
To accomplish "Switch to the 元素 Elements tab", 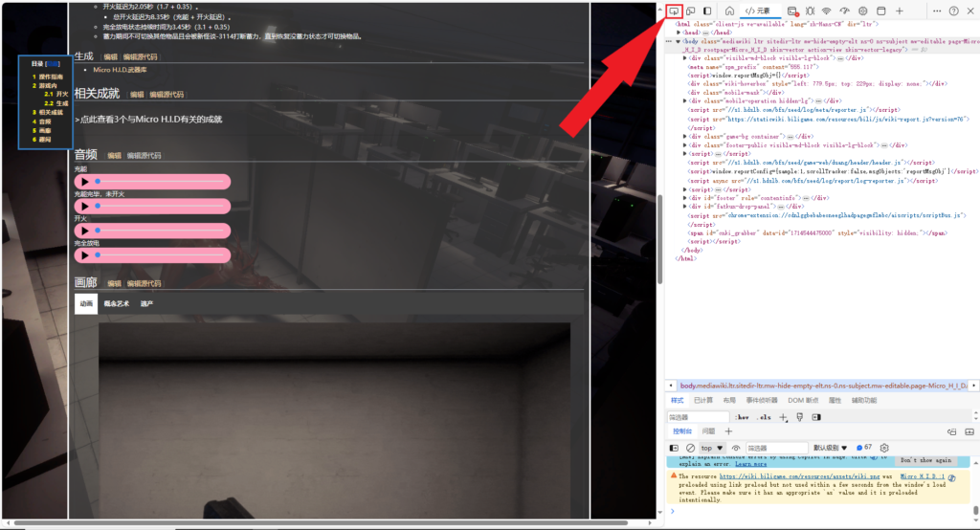I will tap(759, 11).
